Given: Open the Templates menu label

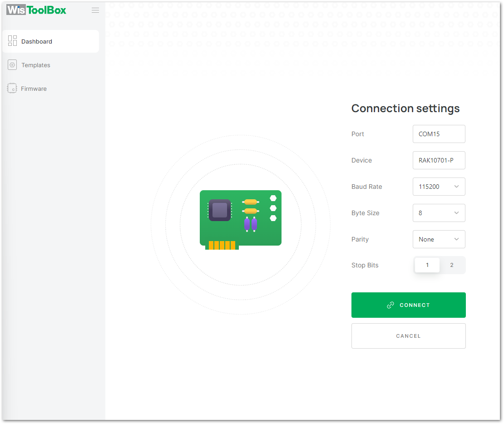Looking at the screenshot, I should tap(36, 65).
